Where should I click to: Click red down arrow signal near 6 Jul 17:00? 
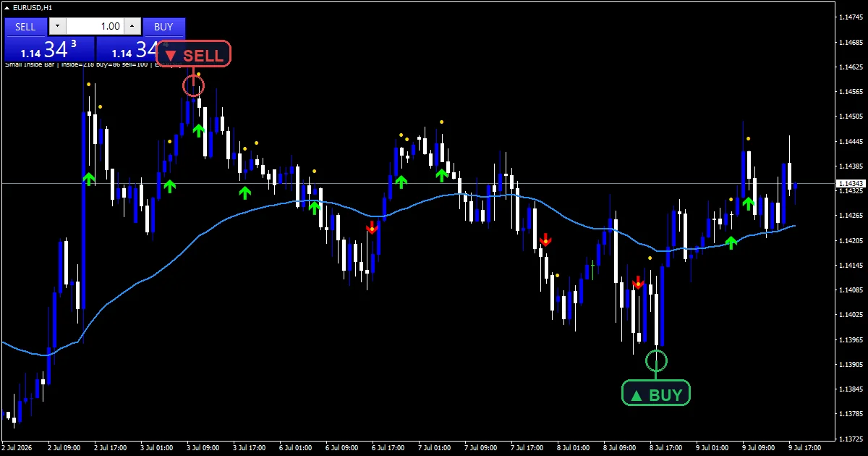click(x=372, y=227)
